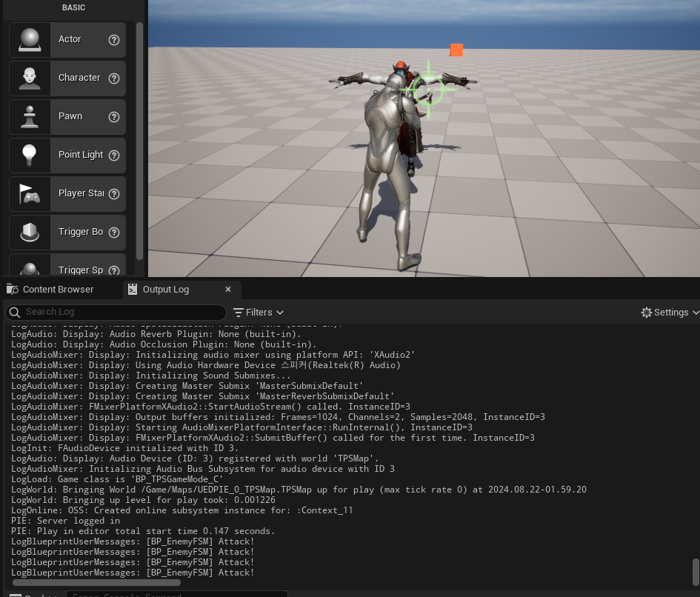Click 'Audio Reverb Plugin: None' log line
Viewport: 700px width, 597px height.
pos(156,334)
